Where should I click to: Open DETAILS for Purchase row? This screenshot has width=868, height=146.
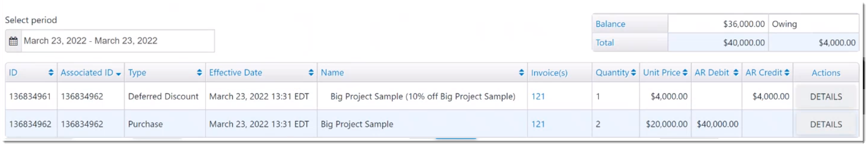click(x=826, y=124)
